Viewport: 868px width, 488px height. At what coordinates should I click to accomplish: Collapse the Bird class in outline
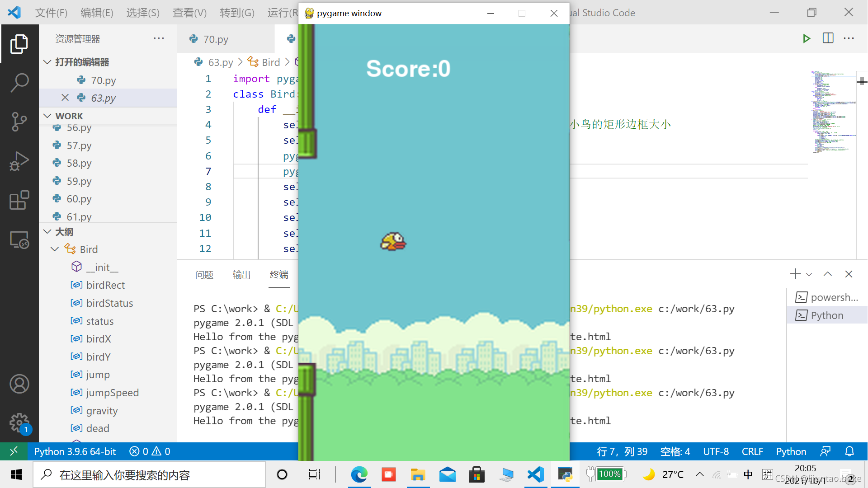pos(55,249)
